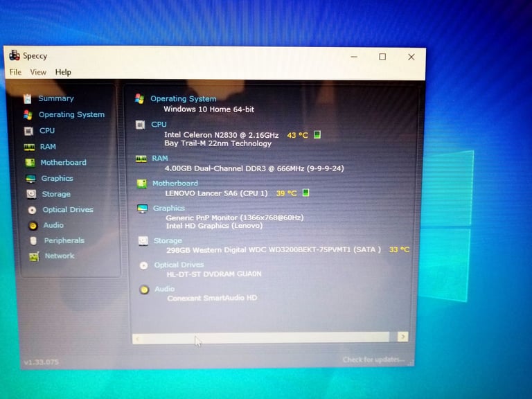Image resolution: width=532 pixels, height=399 pixels.
Task: Open the Operating System heading link in summary
Action: click(183, 99)
